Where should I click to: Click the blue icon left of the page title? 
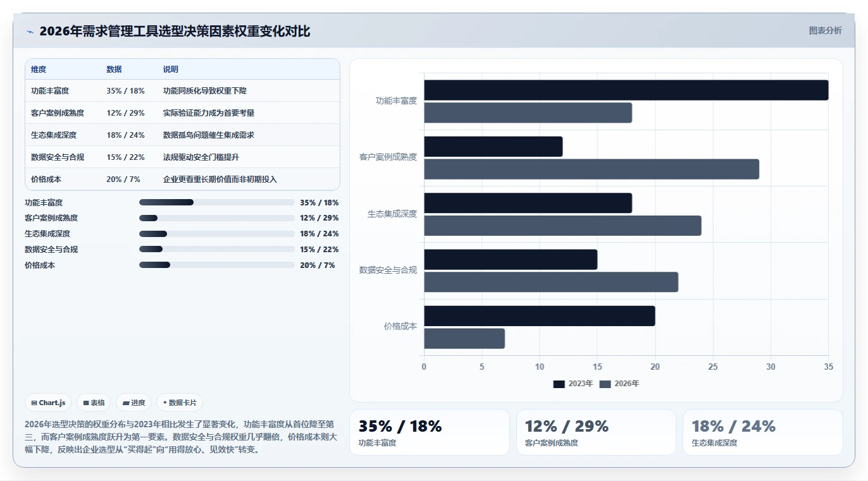click(30, 32)
